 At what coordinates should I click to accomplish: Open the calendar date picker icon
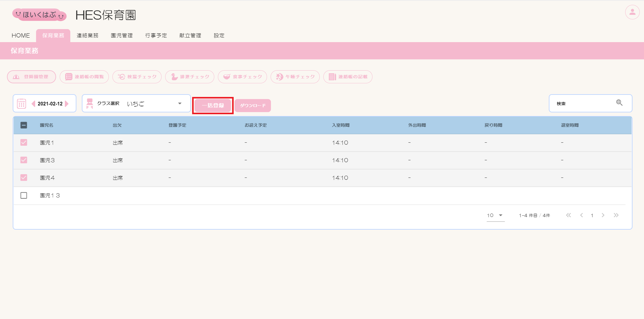22,104
